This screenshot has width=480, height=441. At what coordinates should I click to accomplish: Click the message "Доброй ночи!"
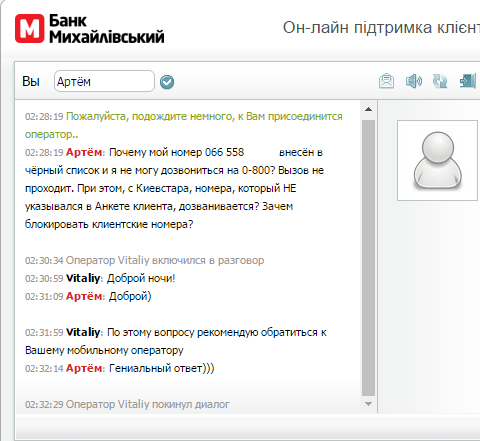pyautogui.click(x=141, y=278)
